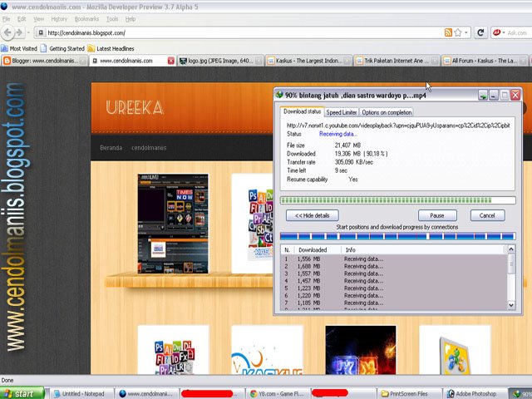This screenshot has width=532, height=399.
Task: Open the Times Now website thumbnail
Action: click(x=173, y=224)
